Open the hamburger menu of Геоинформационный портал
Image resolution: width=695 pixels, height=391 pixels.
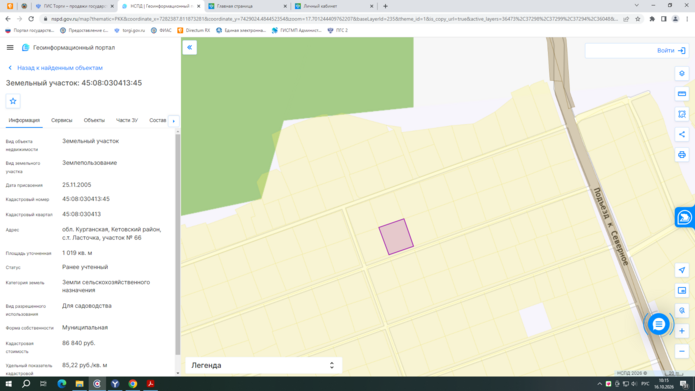[x=10, y=47]
